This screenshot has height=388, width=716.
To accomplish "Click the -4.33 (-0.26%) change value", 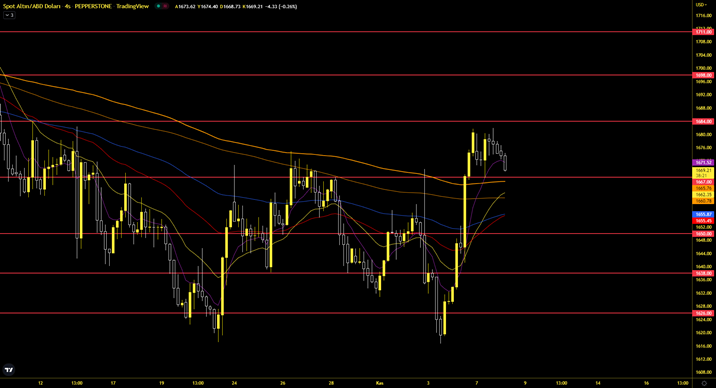I will coord(282,6).
